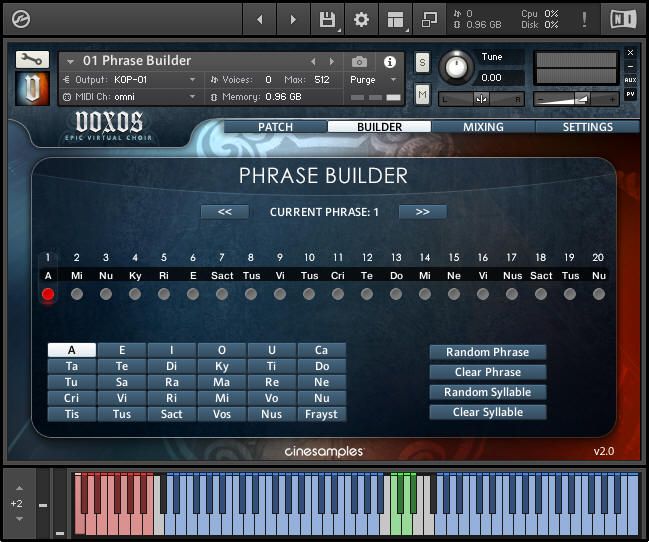
Task: Click the workspace layout icon
Action: (x=395, y=19)
